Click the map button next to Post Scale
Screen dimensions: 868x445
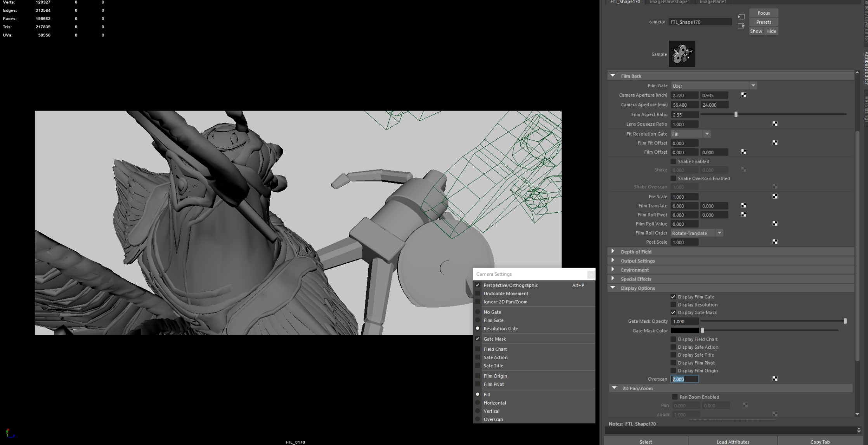pos(775,242)
